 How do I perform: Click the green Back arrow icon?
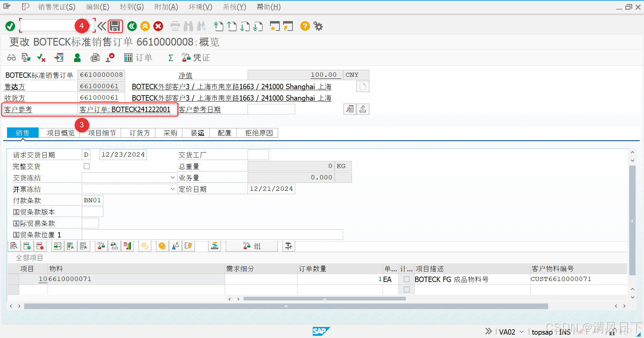[132, 26]
